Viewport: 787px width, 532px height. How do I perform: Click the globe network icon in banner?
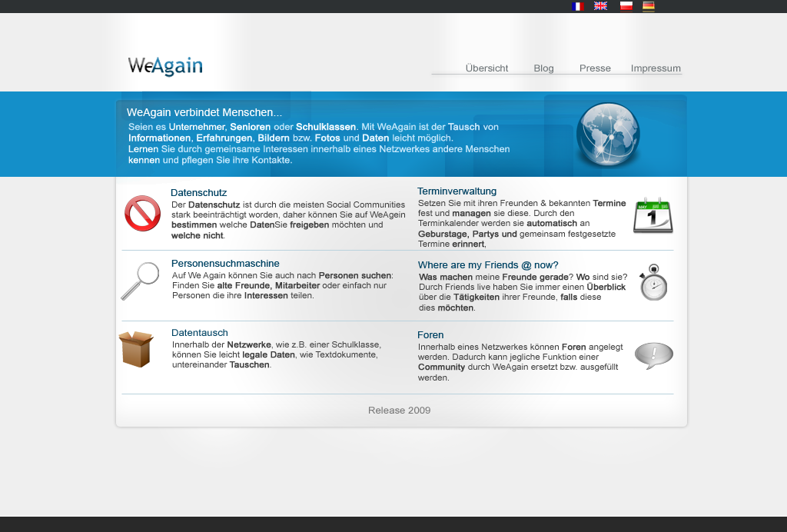coord(608,134)
